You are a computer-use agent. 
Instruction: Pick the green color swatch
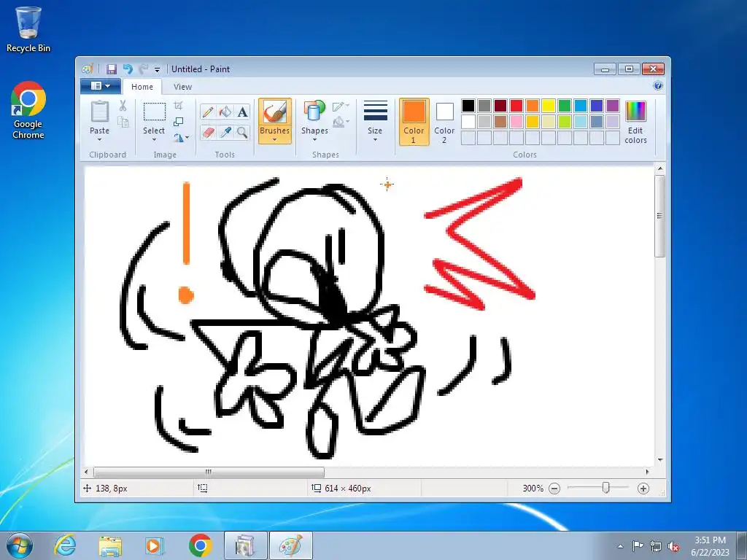tap(565, 105)
